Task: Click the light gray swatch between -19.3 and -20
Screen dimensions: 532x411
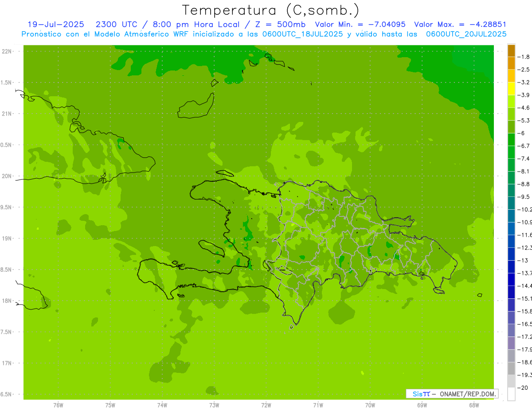Action: point(511,381)
